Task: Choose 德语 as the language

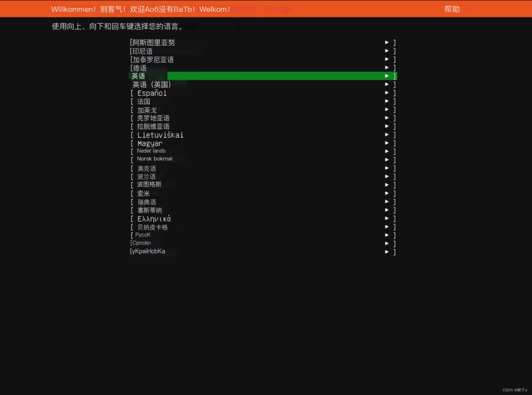Action: point(263,68)
